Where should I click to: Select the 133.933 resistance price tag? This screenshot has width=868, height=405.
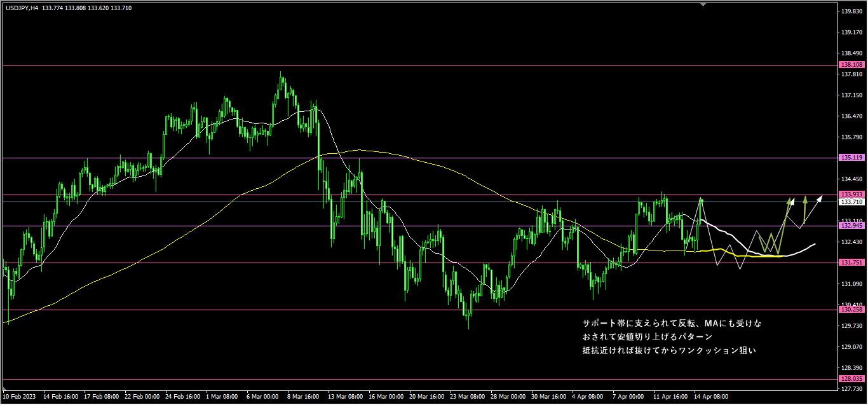850,195
